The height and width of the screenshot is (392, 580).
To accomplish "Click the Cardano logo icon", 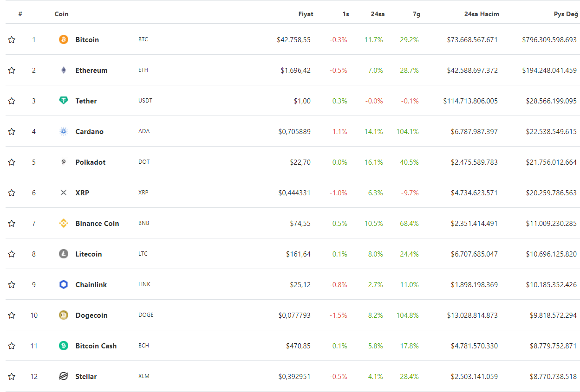I will [64, 132].
